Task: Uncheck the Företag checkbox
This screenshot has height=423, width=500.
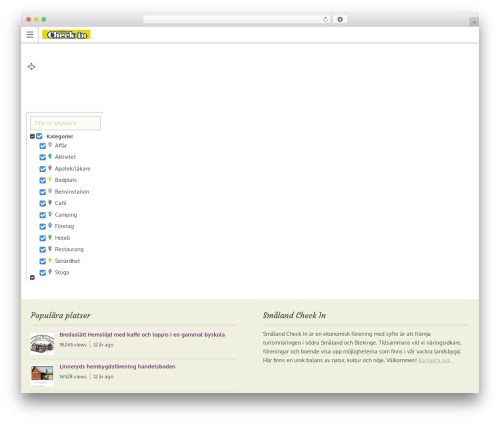Action: tap(43, 226)
